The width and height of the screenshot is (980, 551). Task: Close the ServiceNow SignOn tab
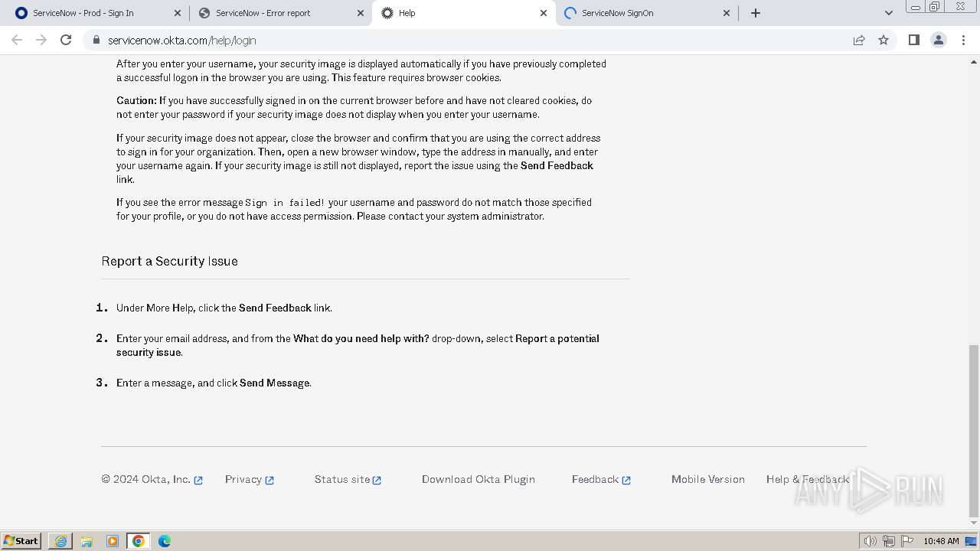pyautogui.click(x=727, y=13)
